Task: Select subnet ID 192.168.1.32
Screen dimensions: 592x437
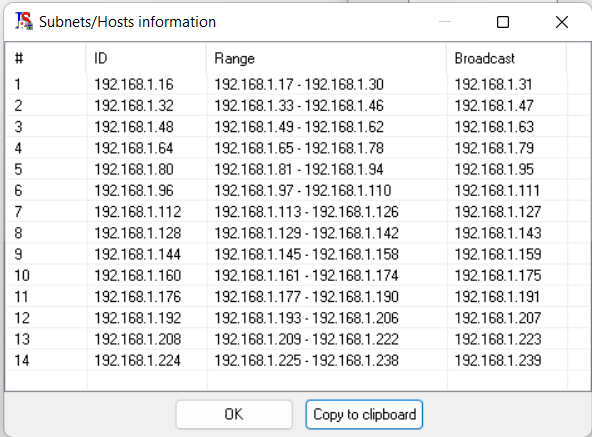Action: point(134,105)
